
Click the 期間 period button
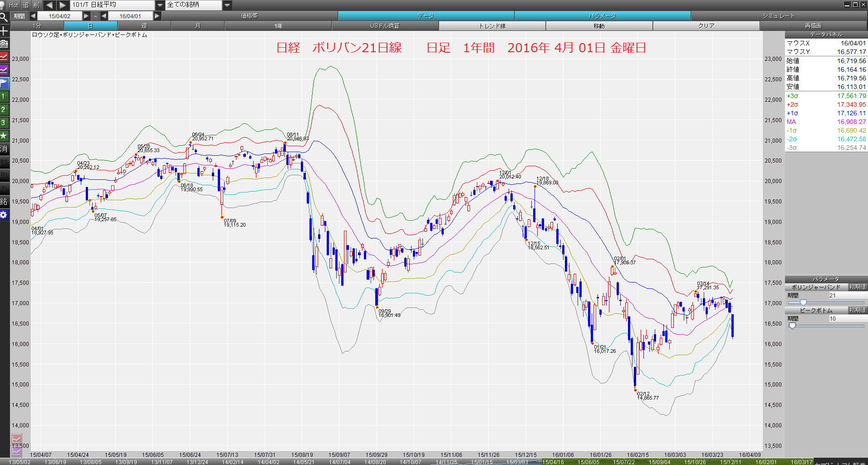[x=20, y=16]
